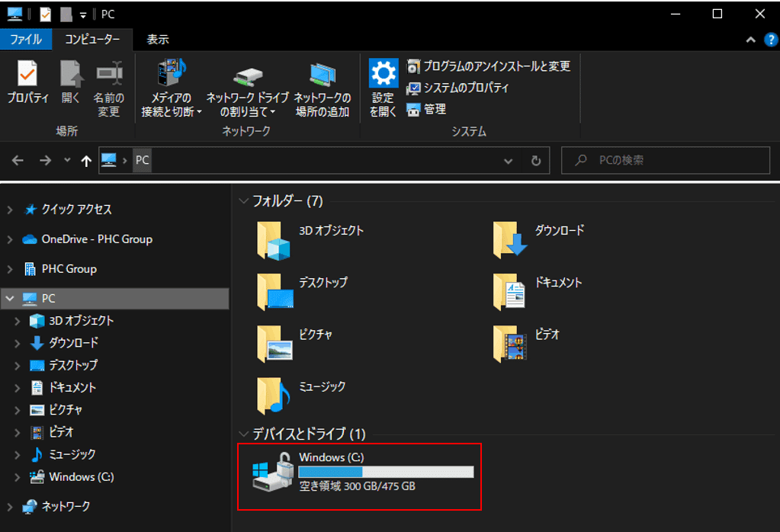Click the Windows (C:) drive usage bar
780x532 pixels.
coord(386,472)
